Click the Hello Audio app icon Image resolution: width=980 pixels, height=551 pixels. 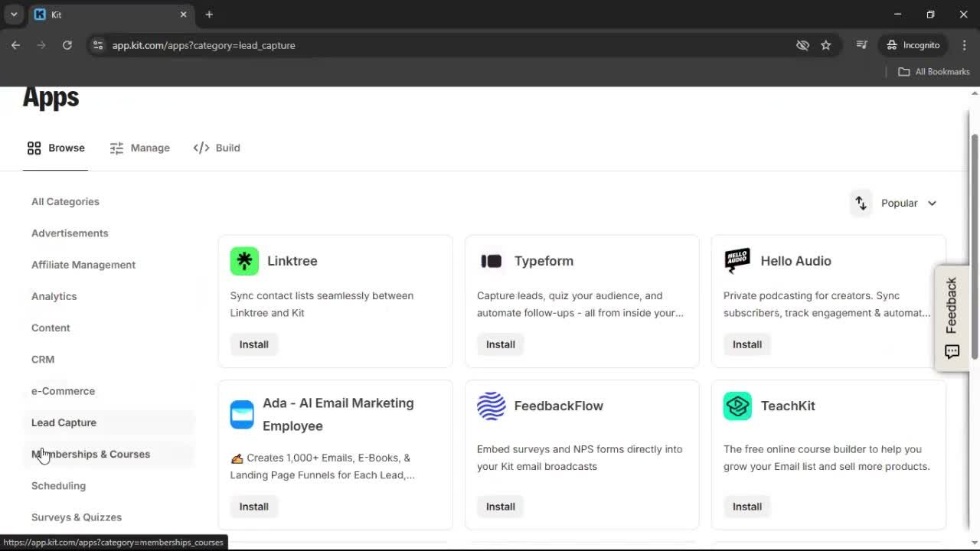pos(737,260)
